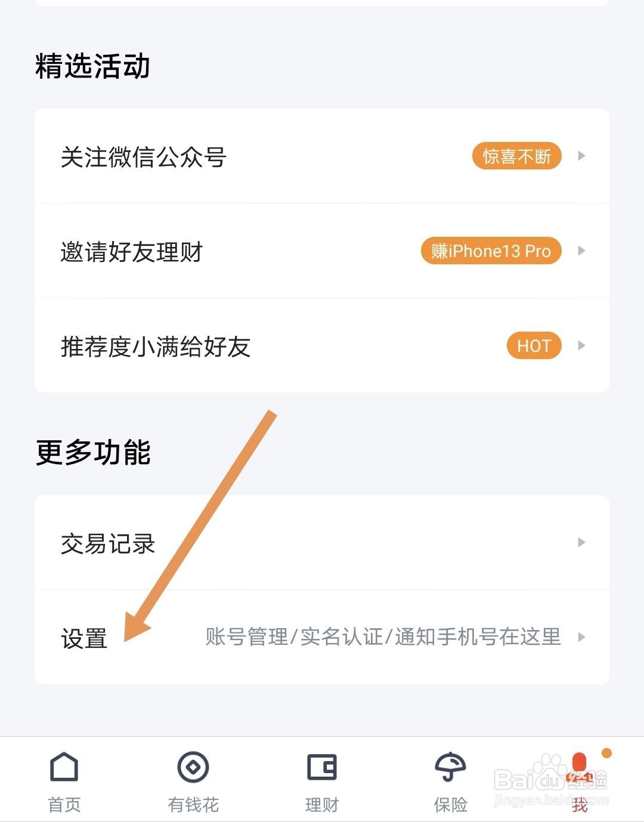
Task: Open 设置 settings entry
Action: 84,639
